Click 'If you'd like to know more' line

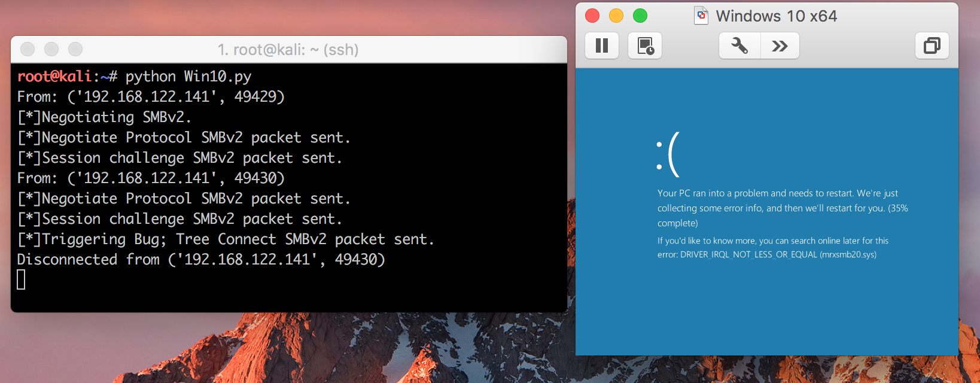coord(773,241)
